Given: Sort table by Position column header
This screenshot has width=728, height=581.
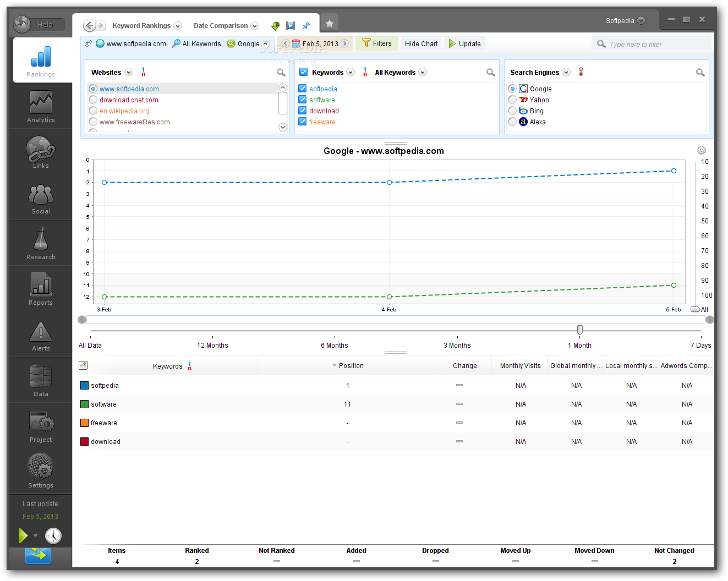Looking at the screenshot, I should (347, 365).
